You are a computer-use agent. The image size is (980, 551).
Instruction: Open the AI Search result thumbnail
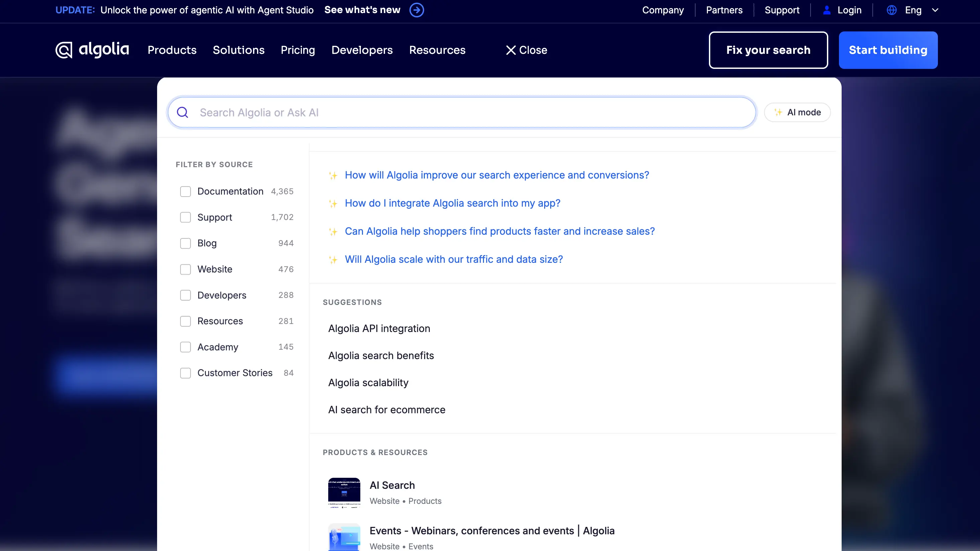coord(344,493)
